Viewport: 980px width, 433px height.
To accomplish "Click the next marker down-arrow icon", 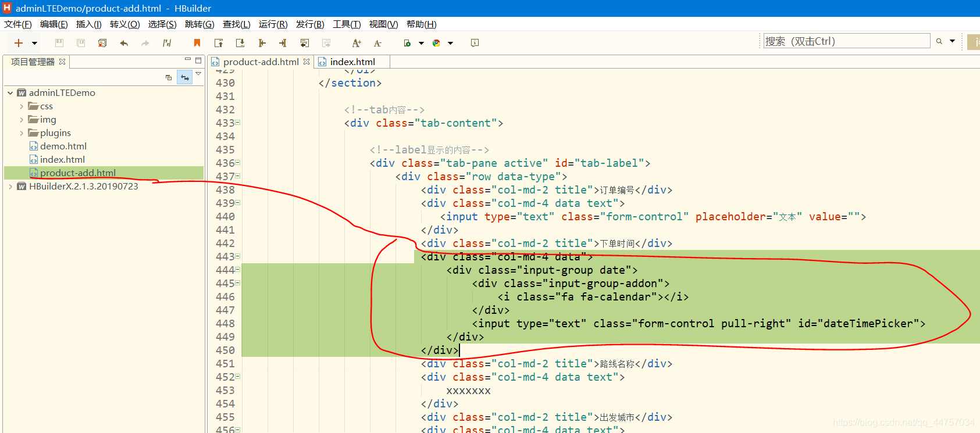I will [x=240, y=43].
